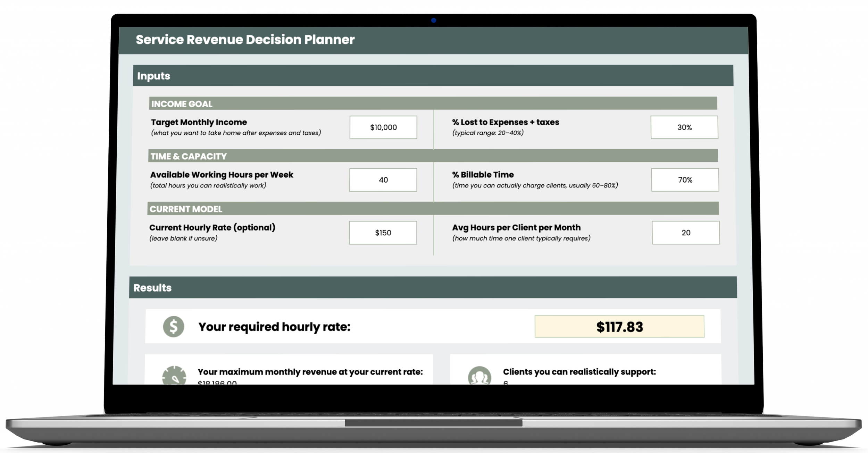Edit the 70% billable time field
Image resolution: width=868 pixels, height=453 pixels.
pos(685,180)
